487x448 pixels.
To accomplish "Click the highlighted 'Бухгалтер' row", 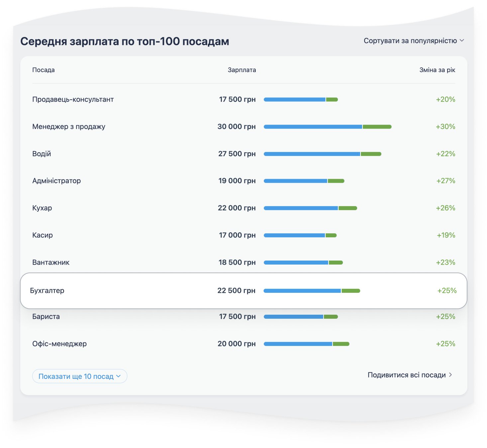I will (47, 291).
